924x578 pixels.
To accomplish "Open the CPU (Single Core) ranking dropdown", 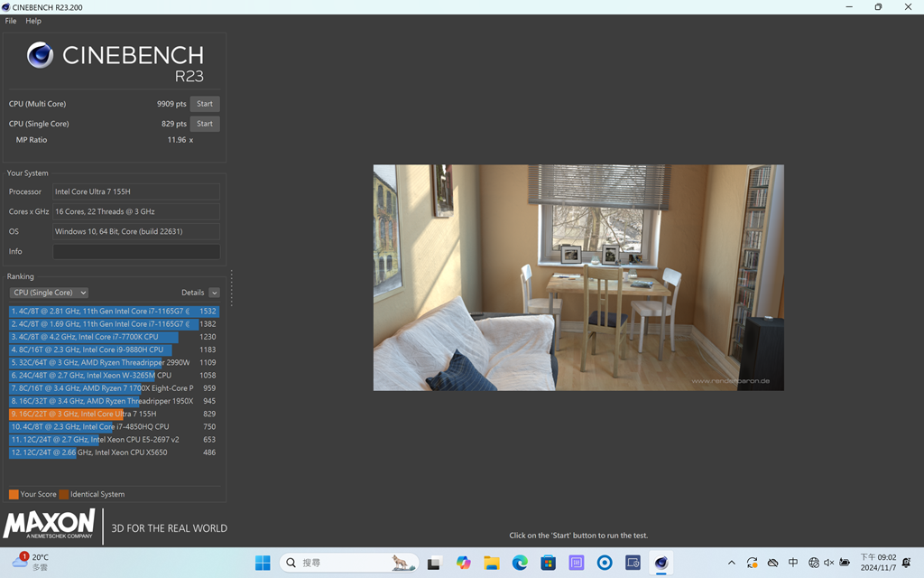I will coord(49,293).
